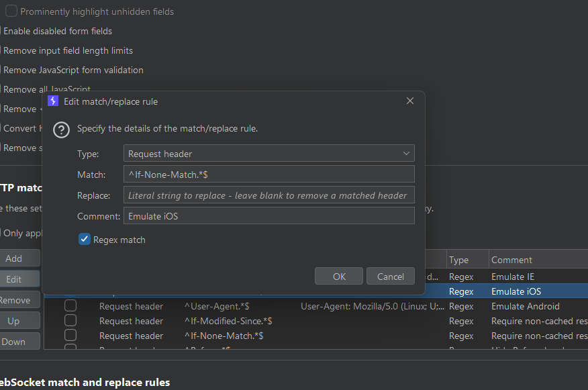The width and height of the screenshot is (588, 390).
Task: Click Request header cell of ^User-Agent row
Action: coord(132,306)
